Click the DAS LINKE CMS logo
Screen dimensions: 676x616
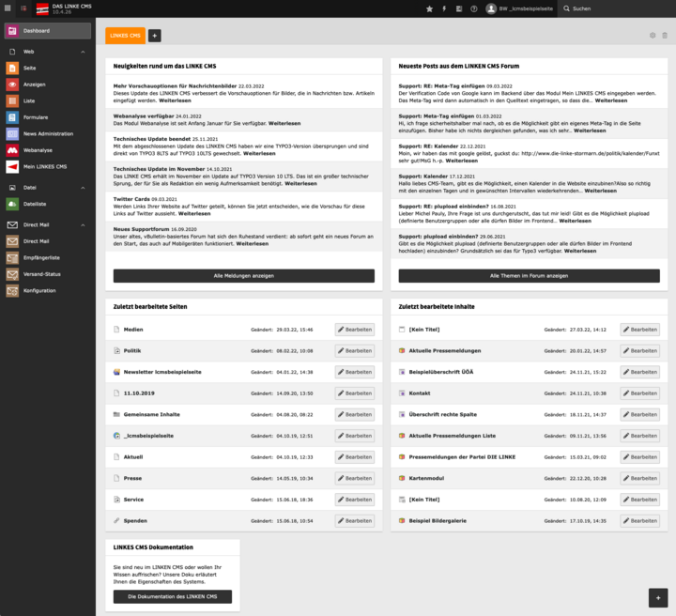42,8
